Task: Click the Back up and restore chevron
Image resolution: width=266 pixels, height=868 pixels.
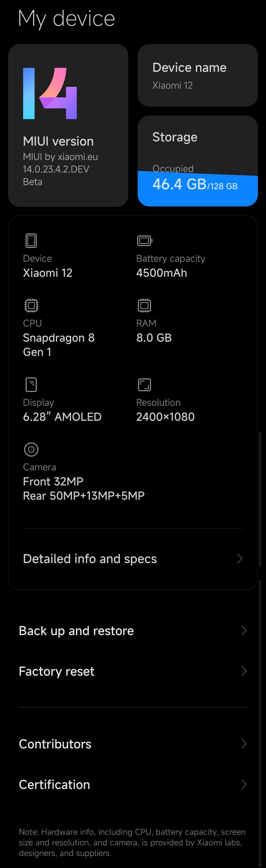Action: click(244, 630)
